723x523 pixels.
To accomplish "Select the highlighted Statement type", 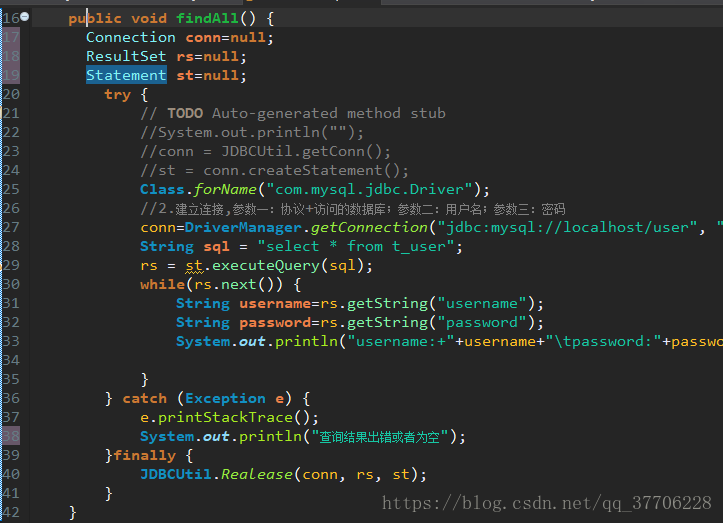I will (126, 75).
